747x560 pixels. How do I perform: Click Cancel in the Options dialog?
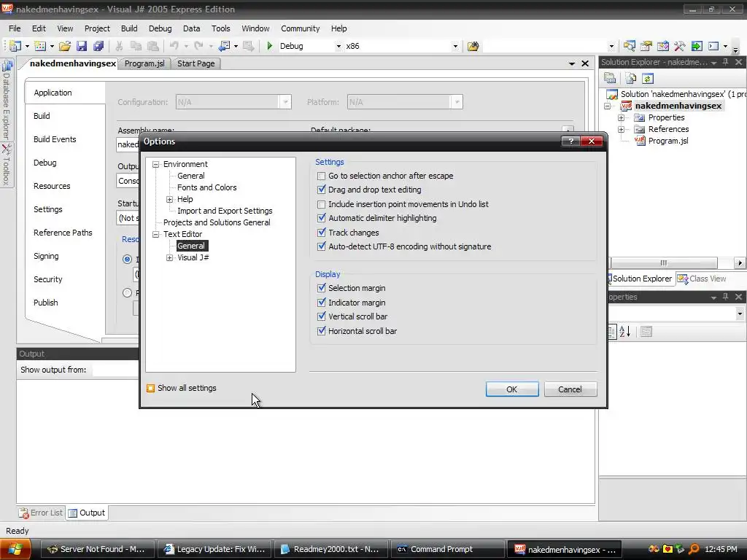tap(570, 389)
